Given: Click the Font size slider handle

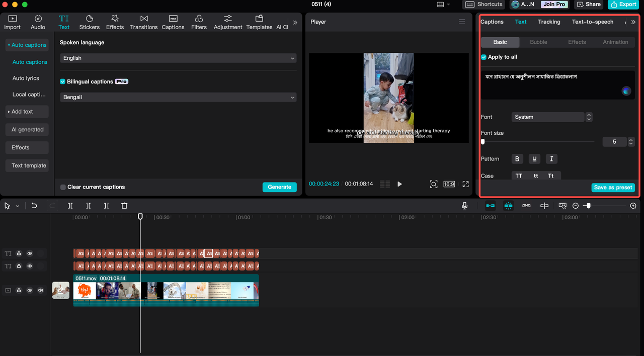Looking at the screenshot, I should click(x=483, y=142).
